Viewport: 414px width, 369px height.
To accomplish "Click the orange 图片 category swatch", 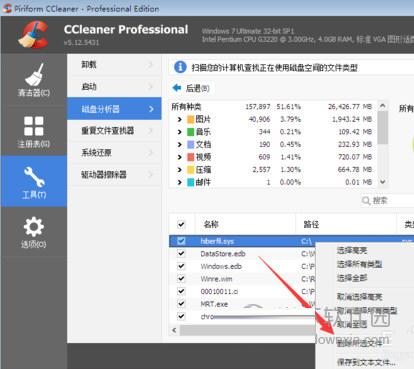I will [190, 119].
